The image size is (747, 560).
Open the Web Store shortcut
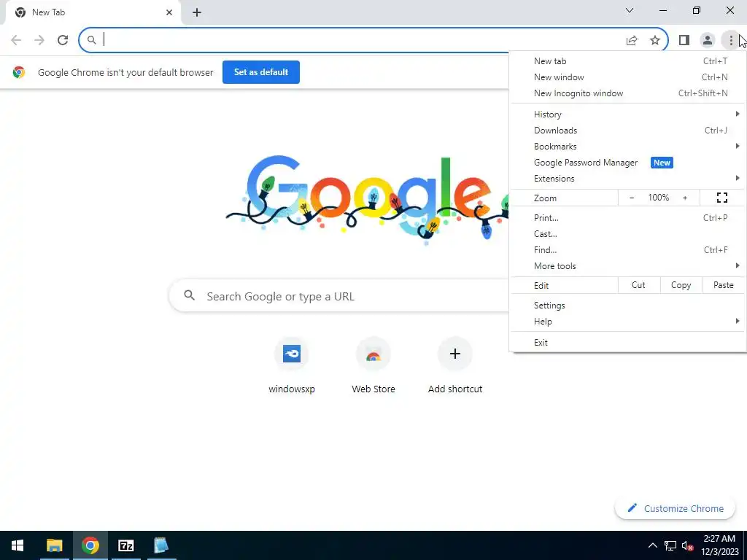[373, 365]
